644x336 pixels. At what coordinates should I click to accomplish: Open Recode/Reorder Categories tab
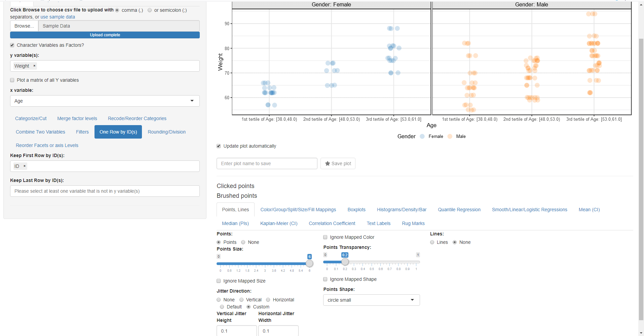coord(137,118)
